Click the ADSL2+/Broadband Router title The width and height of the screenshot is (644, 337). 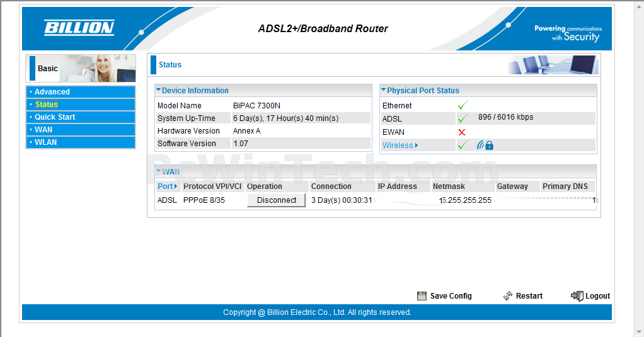coord(323,29)
